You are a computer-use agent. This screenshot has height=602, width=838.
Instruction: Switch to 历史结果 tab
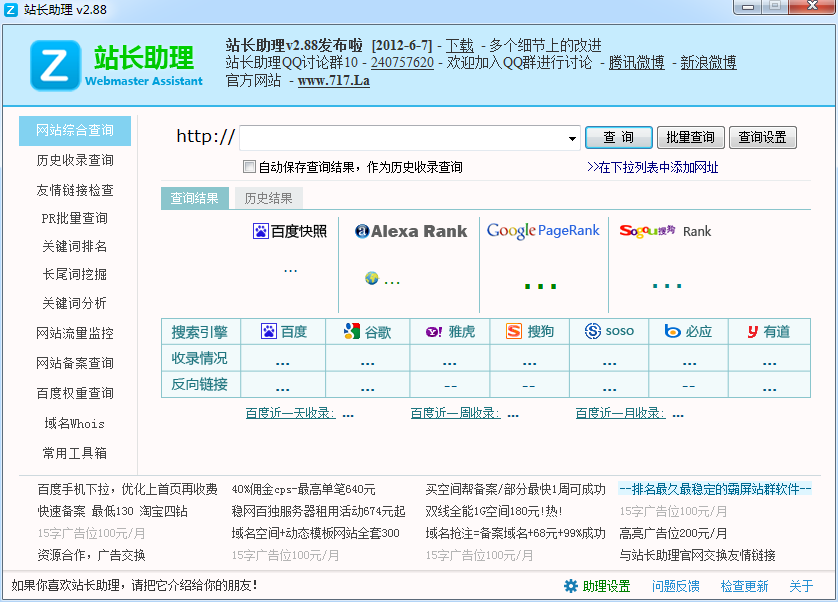click(269, 198)
